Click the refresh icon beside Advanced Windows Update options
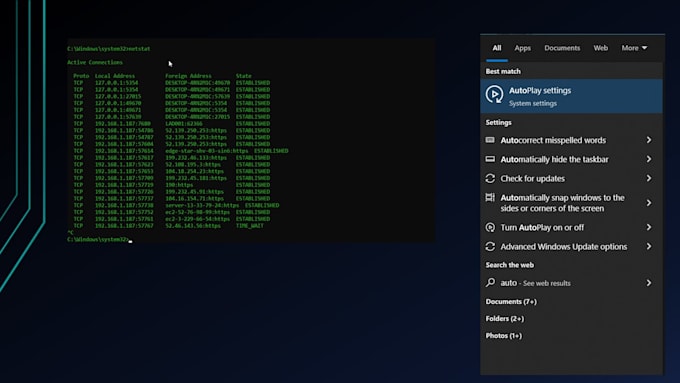 click(490, 246)
